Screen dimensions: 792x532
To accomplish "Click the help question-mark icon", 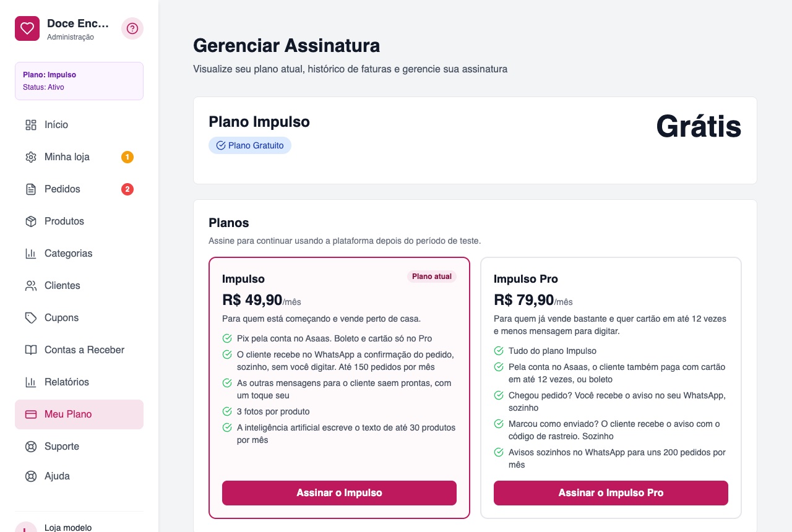I will pyautogui.click(x=132, y=28).
